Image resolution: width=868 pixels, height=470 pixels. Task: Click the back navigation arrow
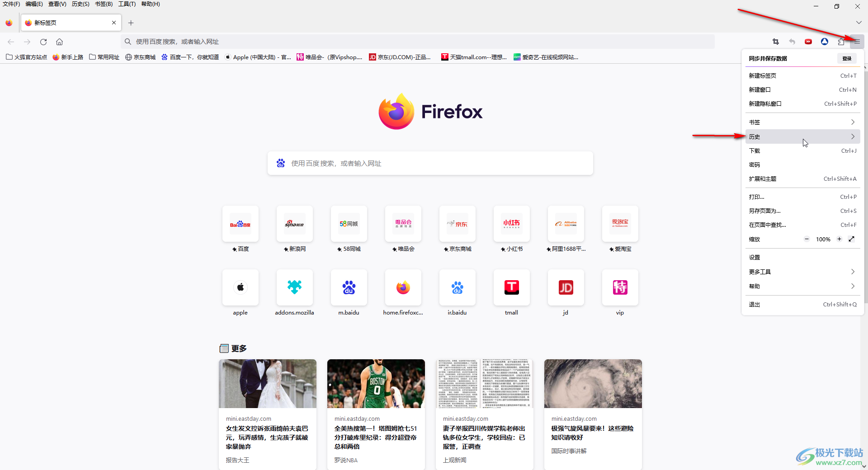pos(11,42)
